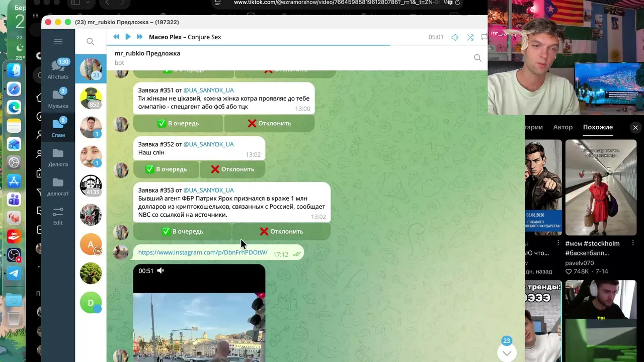
Task: Skip to the next track
Action: pyautogui.click(x=139, y=37)
